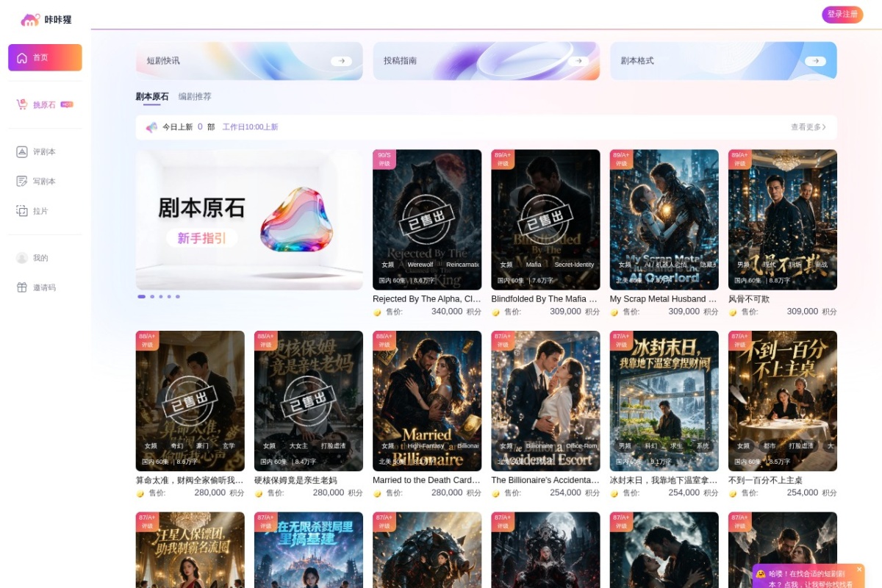Click the 写剧本 edit icon
The width and height of the screenshot is (882, 588).
coord(22,181)
